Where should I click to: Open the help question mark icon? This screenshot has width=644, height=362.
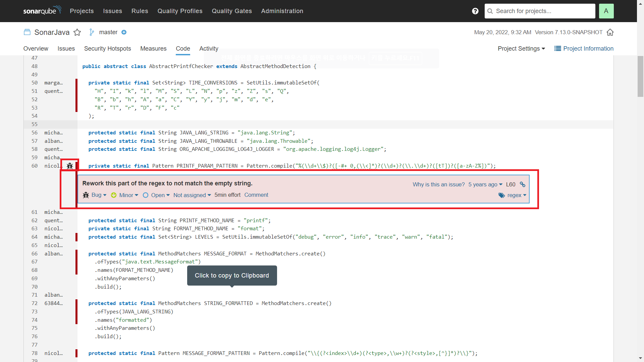[x=475, y=11]
